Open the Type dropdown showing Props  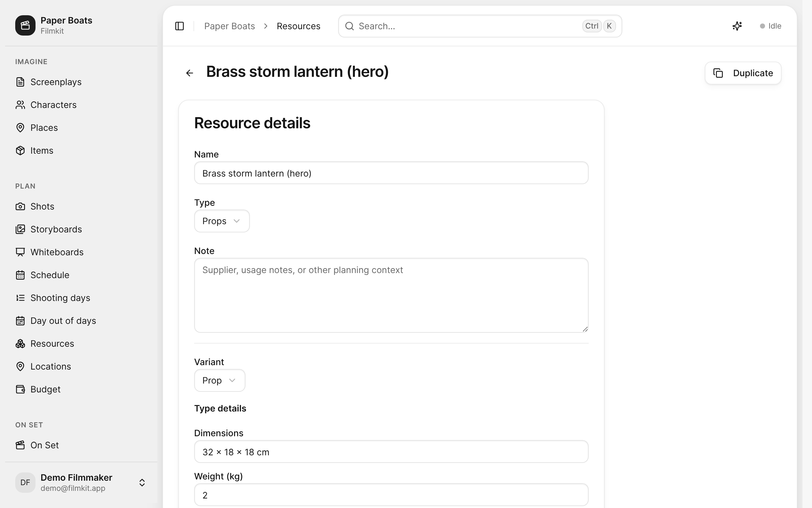point(222,221)
